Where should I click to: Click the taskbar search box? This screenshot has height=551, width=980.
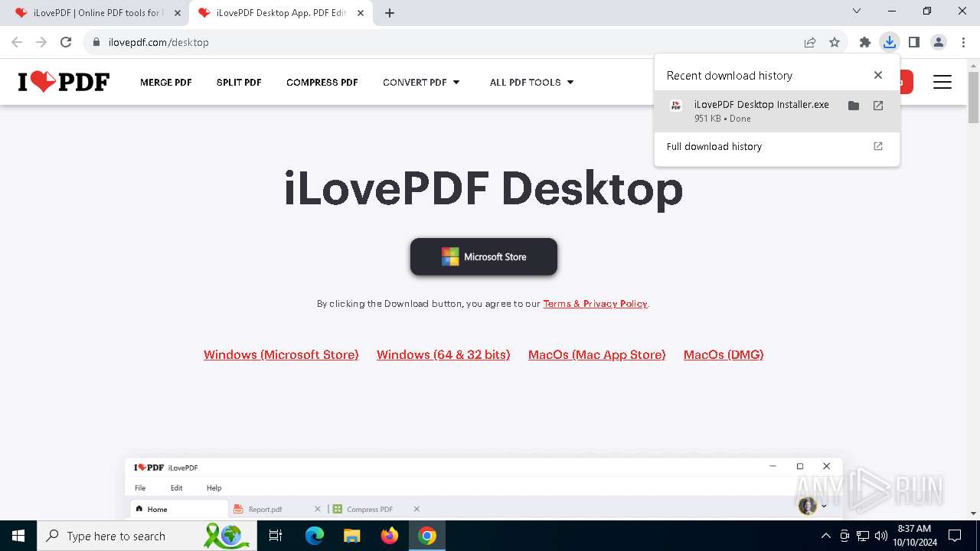pos(145,536)
